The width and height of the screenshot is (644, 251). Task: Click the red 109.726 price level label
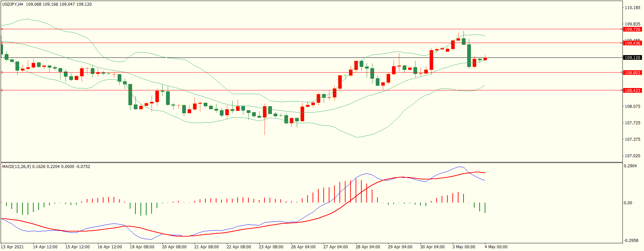[632, 30]
